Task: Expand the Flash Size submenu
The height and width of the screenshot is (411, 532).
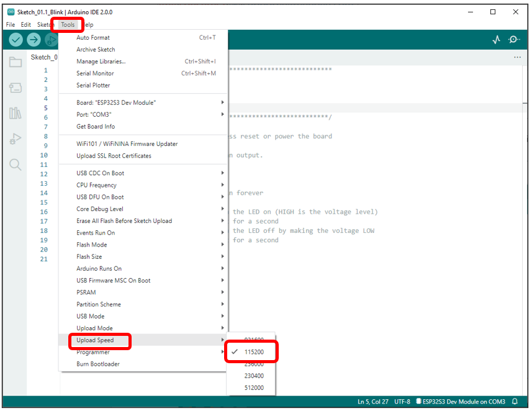Action: coord(143,256)
